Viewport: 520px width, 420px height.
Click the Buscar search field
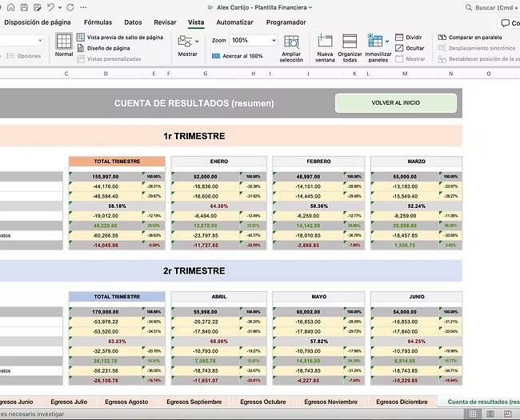tap(492, 7)
